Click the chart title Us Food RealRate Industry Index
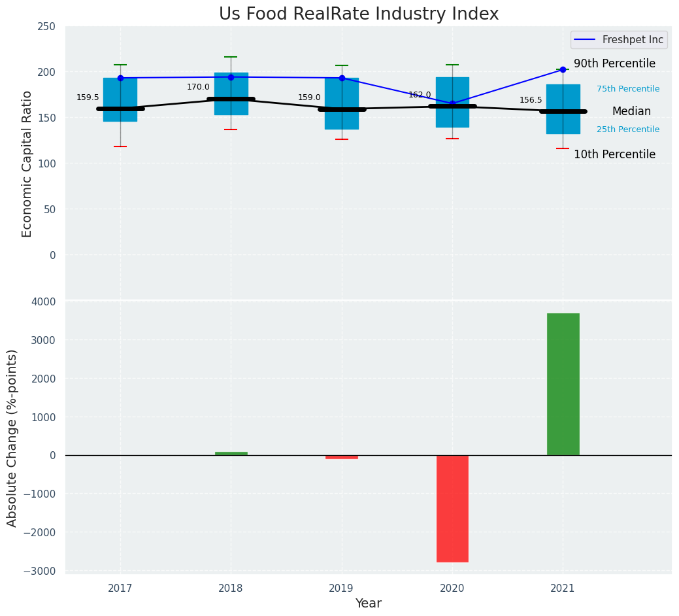 pyautogui.click(x=359, y=14)
